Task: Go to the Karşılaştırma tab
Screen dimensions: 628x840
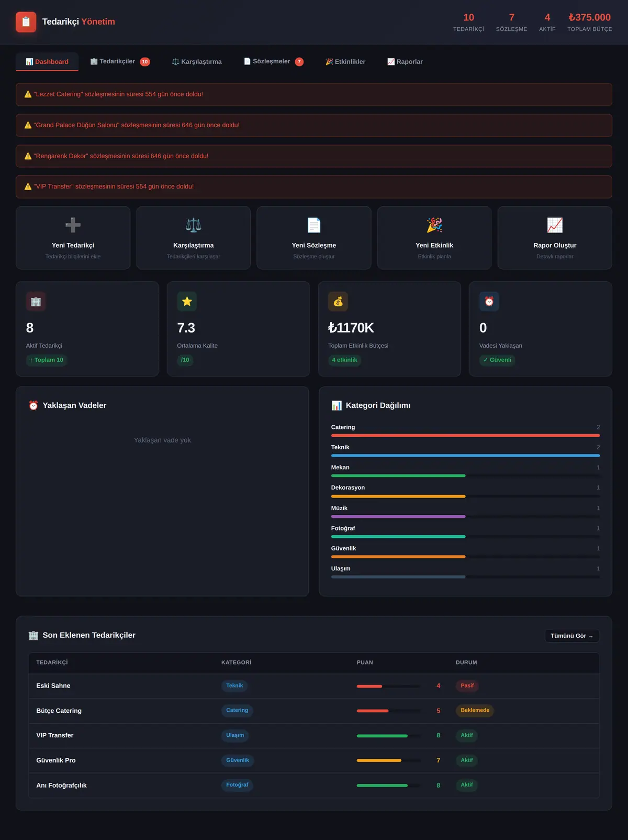Action: 197,62
